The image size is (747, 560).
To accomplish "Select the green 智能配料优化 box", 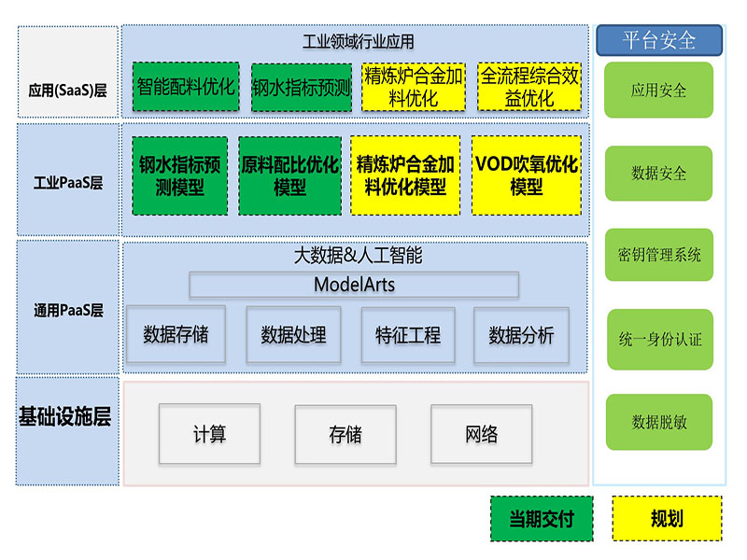I will [x=186, y=87].
